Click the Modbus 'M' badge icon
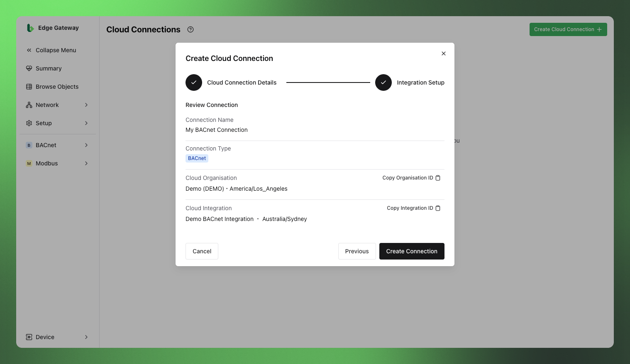This screenshot has width=630, height=364. click(29, 163)
